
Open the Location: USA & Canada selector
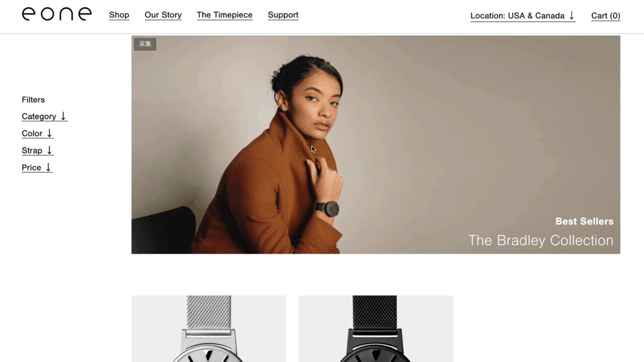pos(523,16)
